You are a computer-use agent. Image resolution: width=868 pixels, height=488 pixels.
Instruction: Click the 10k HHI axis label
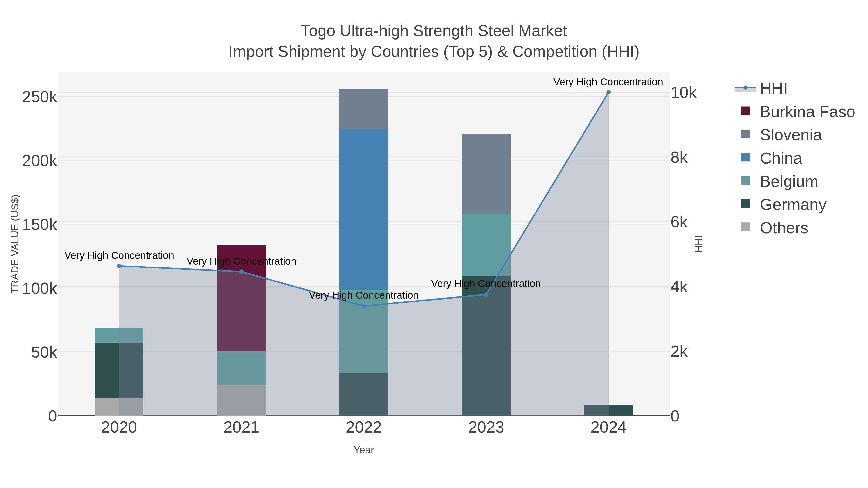[683, 93]
